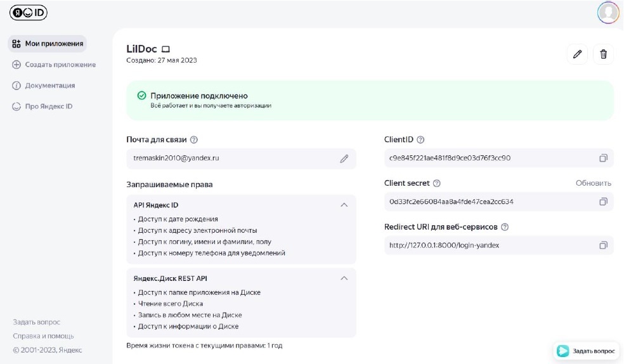This screenshot has width=624, height=364.
Task: Open Документация from the sidebar
Action: tap(44, 86)
